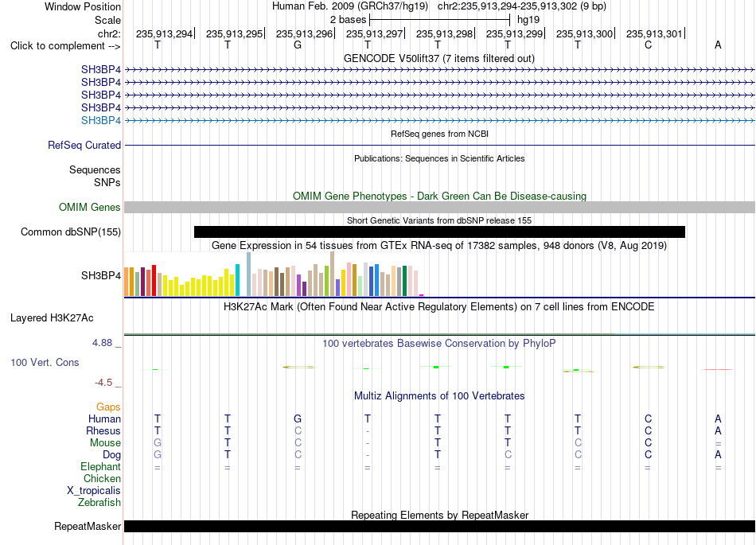Click the GTEx Gene Expression track title
Screen dimensions: 756x545
(x=439, y=246)
